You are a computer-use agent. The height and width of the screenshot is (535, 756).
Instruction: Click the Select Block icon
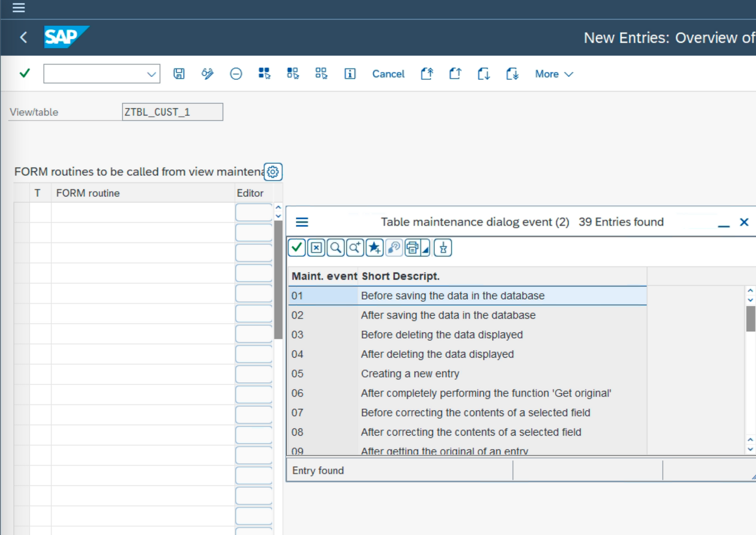[293, 74]
